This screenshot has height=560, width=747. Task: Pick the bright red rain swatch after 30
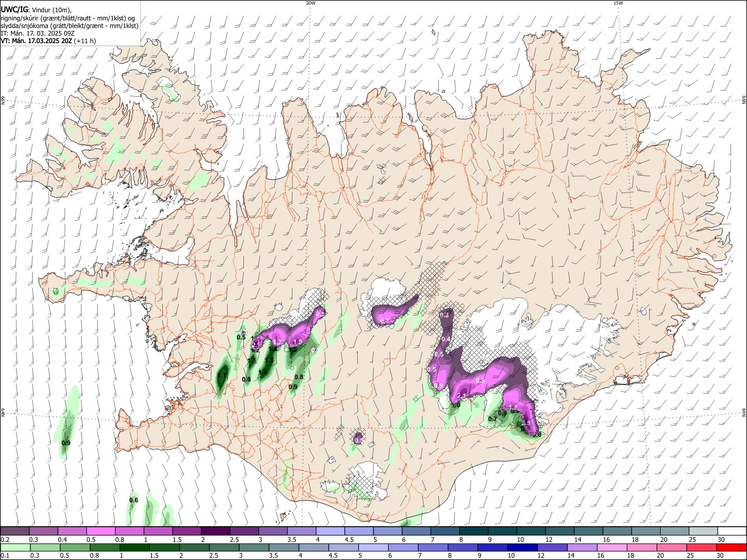[x=732, y=547]
